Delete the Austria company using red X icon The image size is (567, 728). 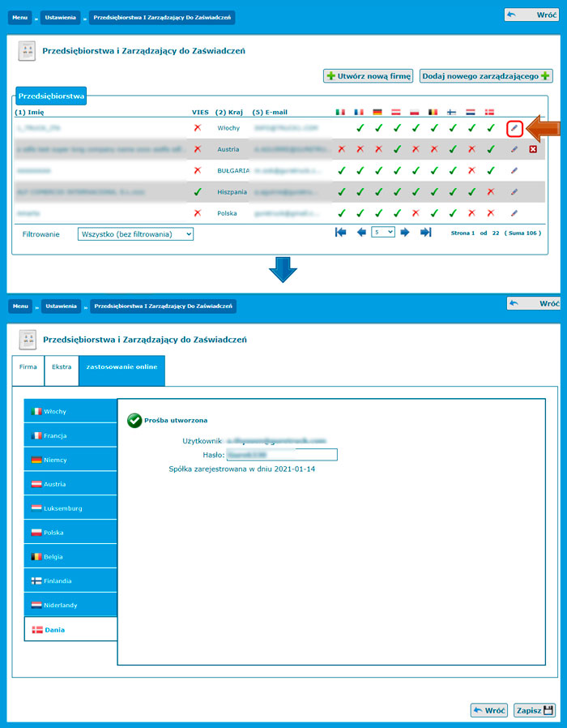pyautogui.click(x=533, y=149)
